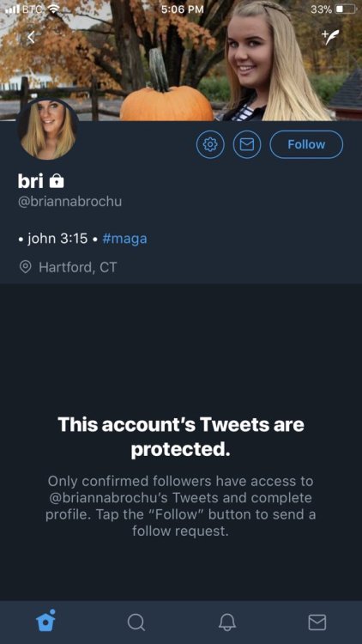The image size is (362, 644).
Task: Open the compose tweet feather icon
Action: point(329,37)
